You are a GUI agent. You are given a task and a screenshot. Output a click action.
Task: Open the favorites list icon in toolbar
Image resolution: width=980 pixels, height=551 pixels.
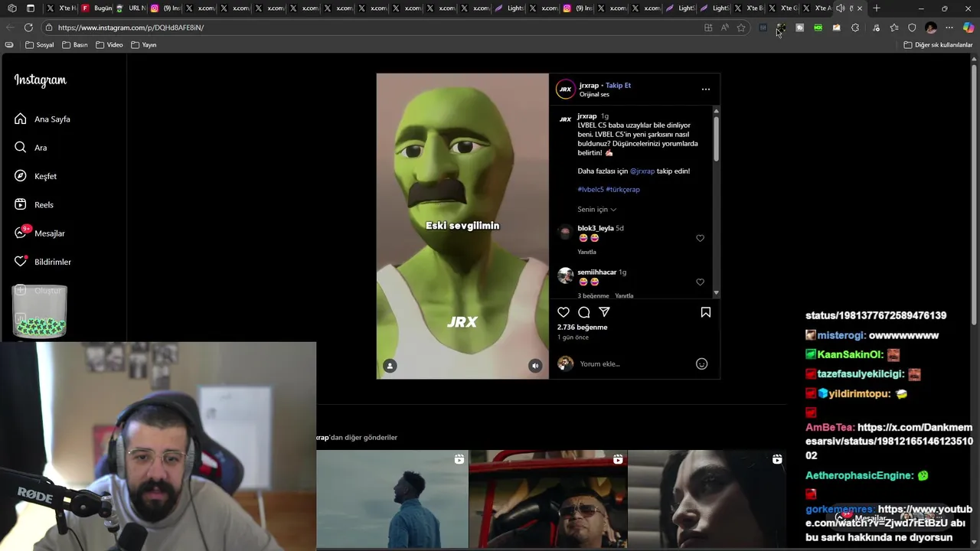click(894, 28)
